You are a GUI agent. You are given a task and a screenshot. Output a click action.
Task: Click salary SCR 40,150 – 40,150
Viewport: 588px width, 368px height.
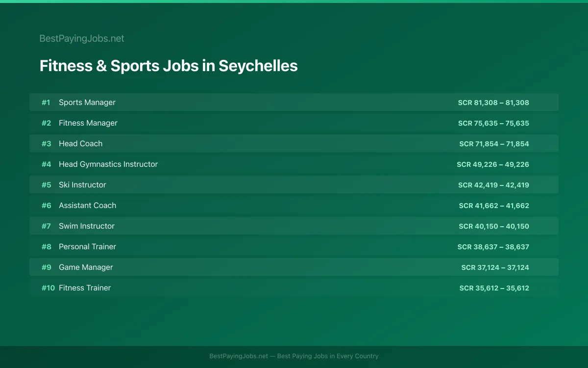(494, 226)
